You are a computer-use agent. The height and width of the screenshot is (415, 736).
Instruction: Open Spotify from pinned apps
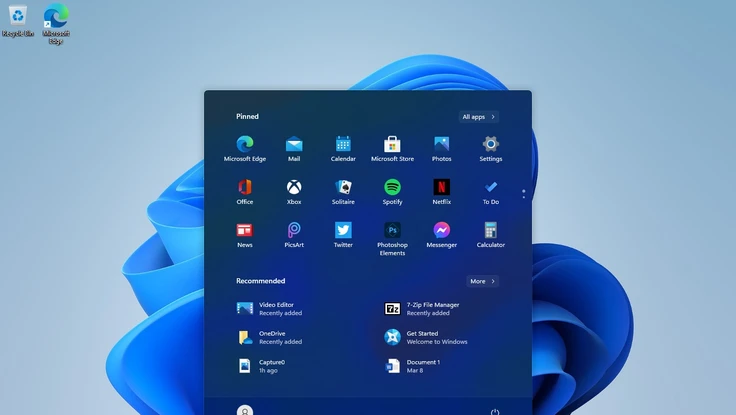click(x=392, y=192)
